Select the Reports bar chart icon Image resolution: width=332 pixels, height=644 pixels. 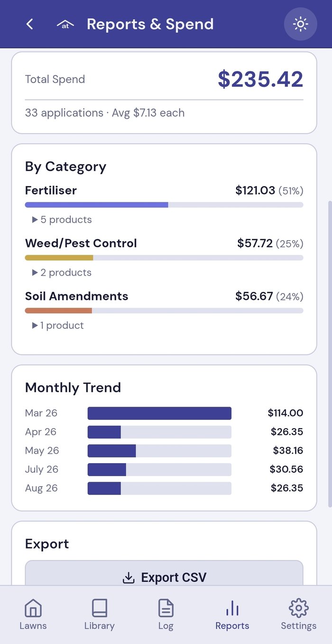click(232, 608)
